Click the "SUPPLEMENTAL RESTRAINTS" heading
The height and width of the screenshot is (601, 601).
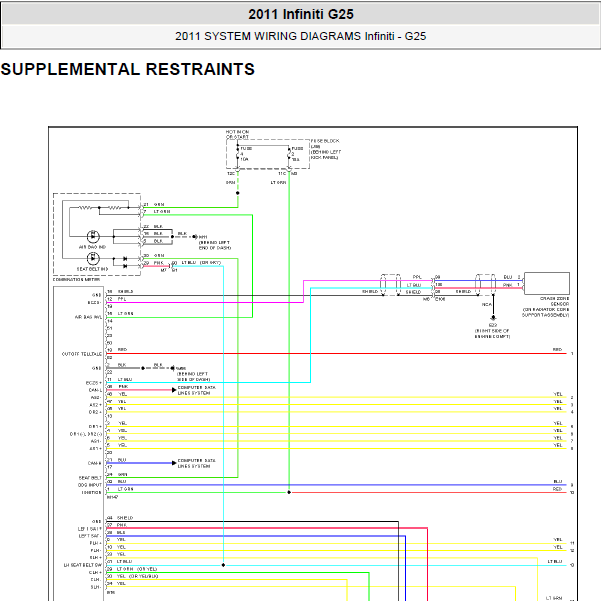point(128,69)
